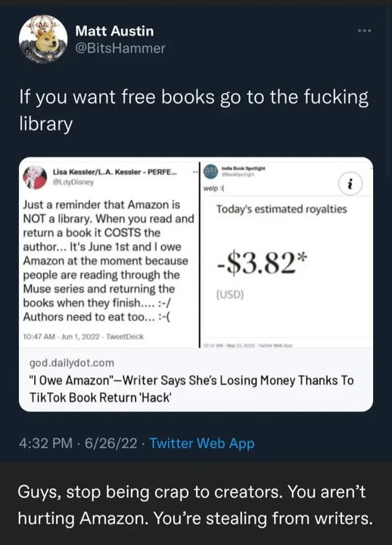Open Matt Austin's profile avatar

43,39
